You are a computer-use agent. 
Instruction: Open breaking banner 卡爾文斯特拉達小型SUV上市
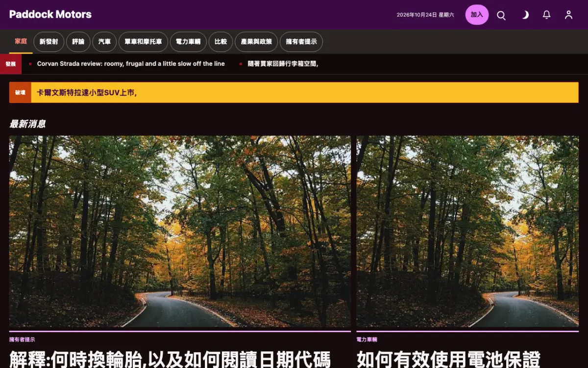pos(87,93)
